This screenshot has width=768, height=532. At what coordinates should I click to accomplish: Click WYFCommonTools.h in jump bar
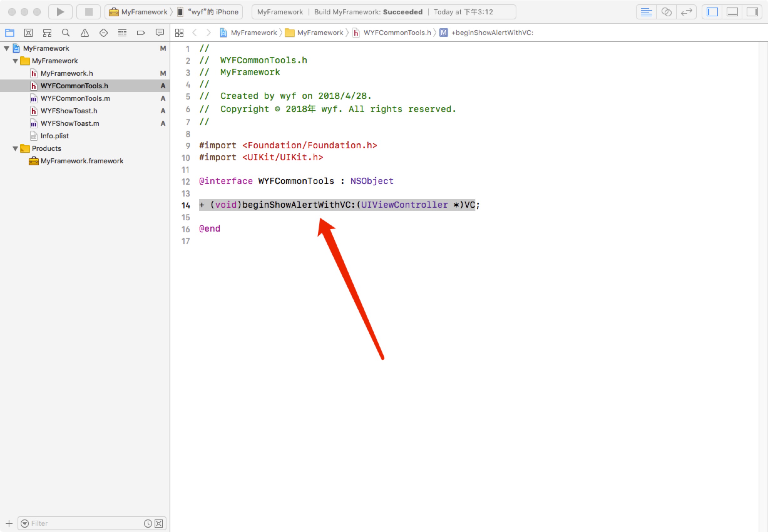pos(397,33)
